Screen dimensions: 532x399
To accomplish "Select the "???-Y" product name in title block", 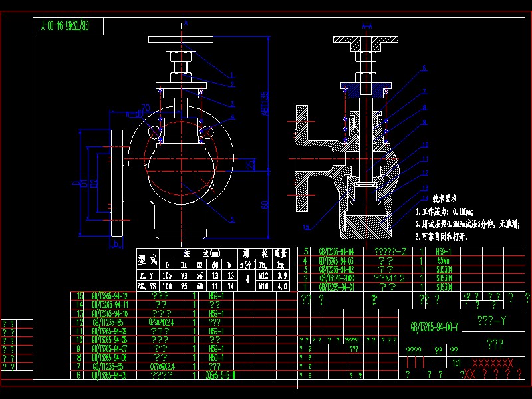I will pyautogui.click(x=491, y=319).
